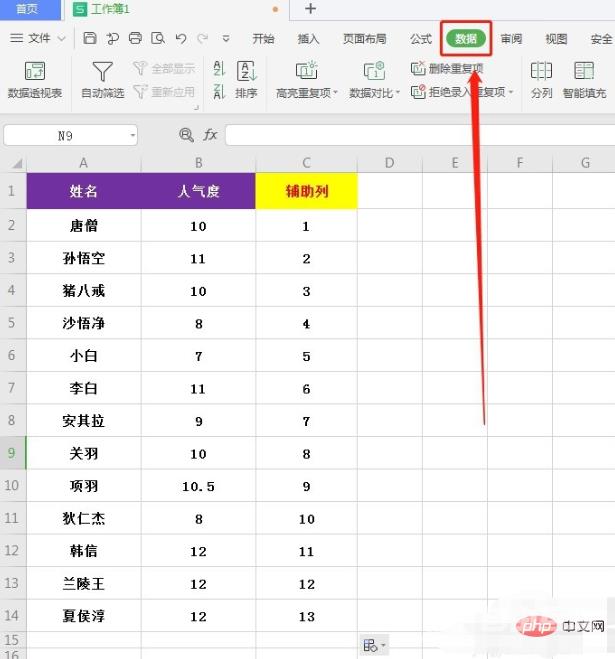Click the Text to Columns (分列) icon
The image size is (615, 659).
541,72
